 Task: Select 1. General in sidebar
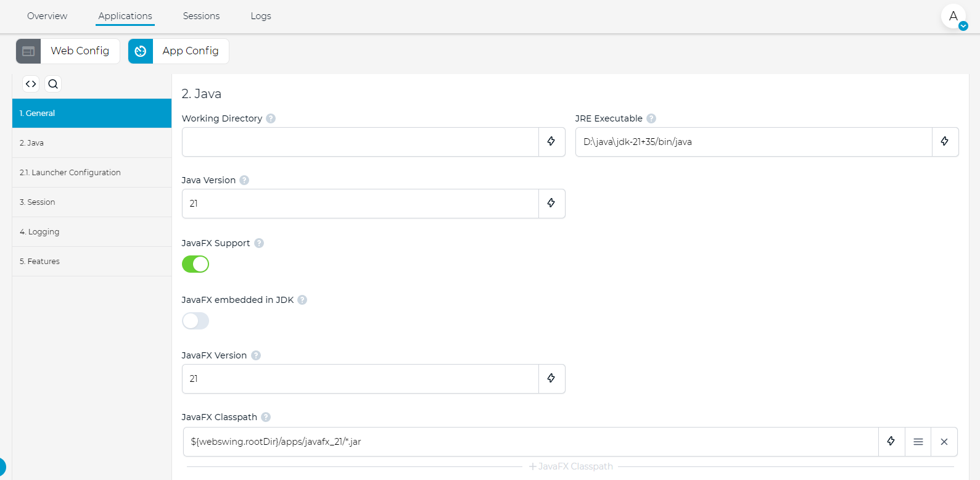[92, 114]
